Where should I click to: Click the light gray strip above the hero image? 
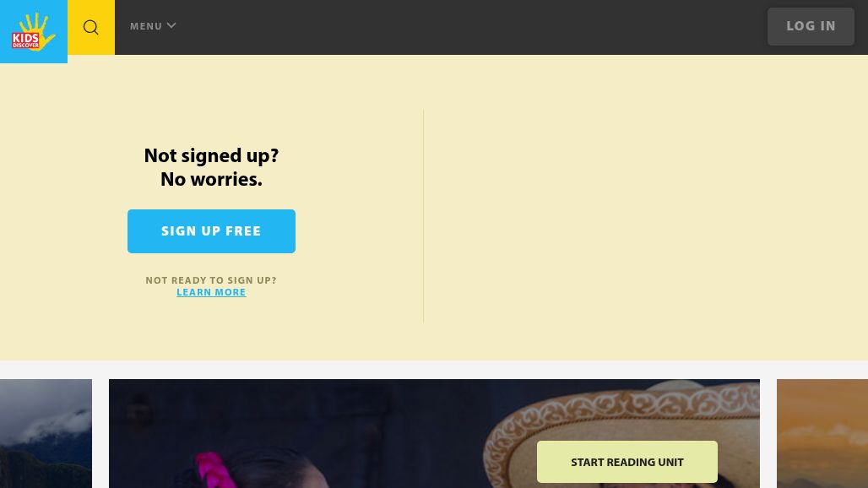click(x=434, y=370)
